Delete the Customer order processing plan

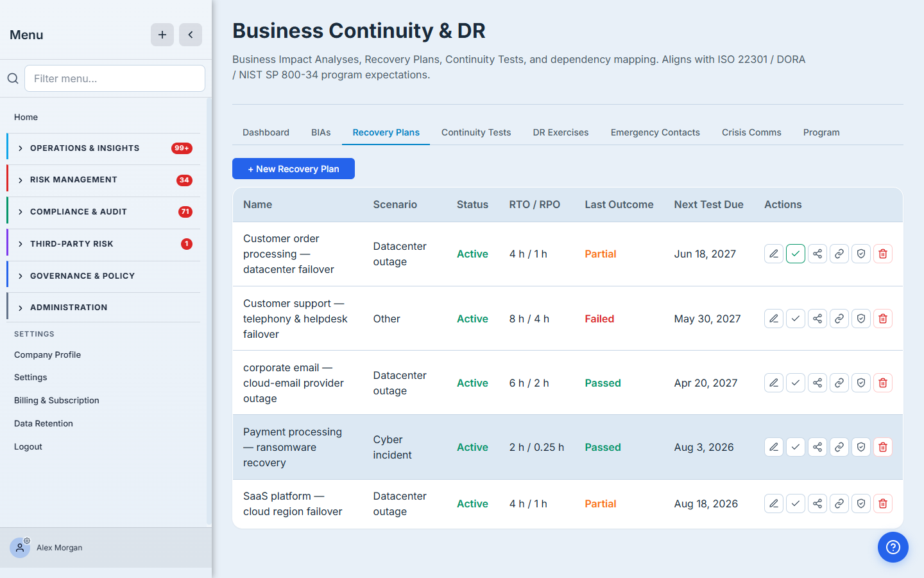883,254
